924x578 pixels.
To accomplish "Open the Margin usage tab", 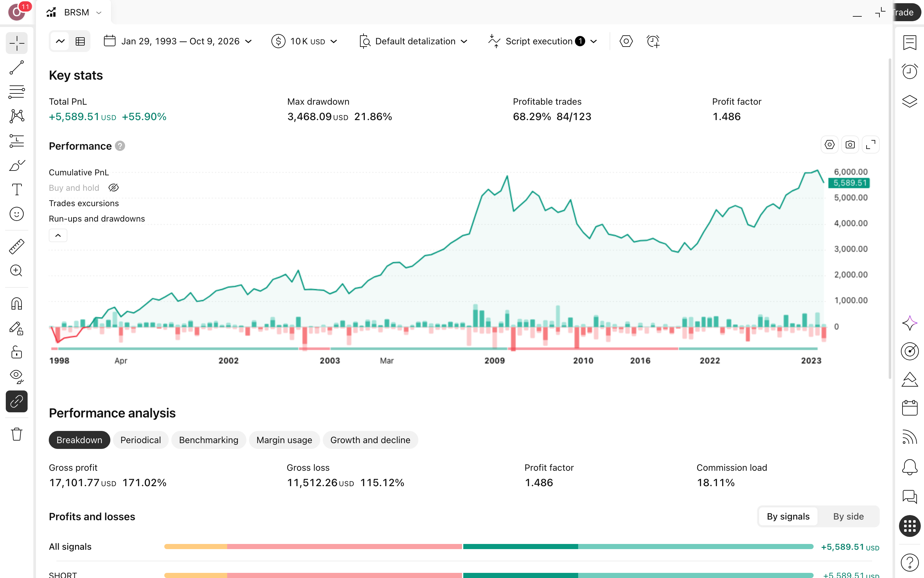I will [284, 440].
